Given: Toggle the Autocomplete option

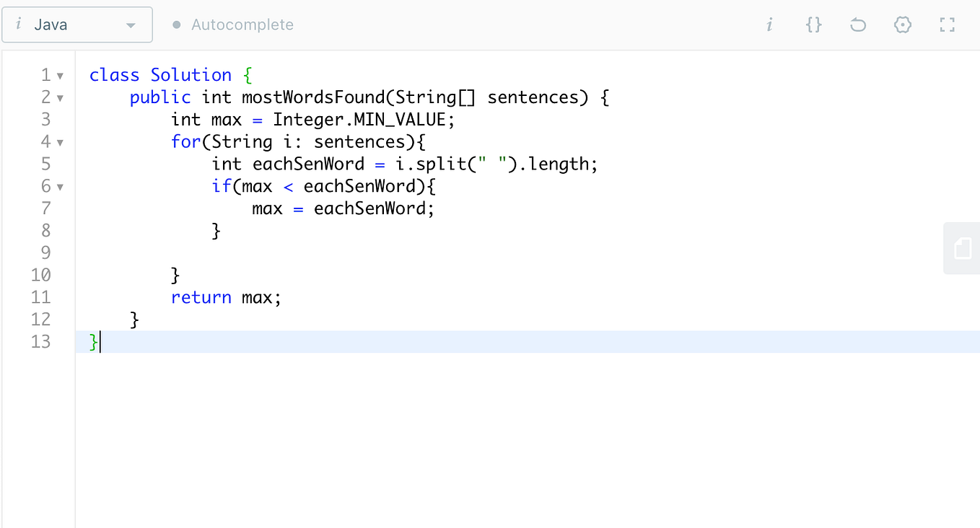Looking at the screenshot, I should [x=233, y=25].
